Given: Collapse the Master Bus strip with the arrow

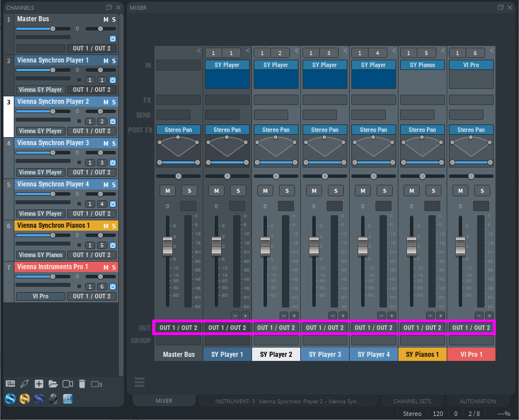Looking at the screenshot, I should 199,50.
